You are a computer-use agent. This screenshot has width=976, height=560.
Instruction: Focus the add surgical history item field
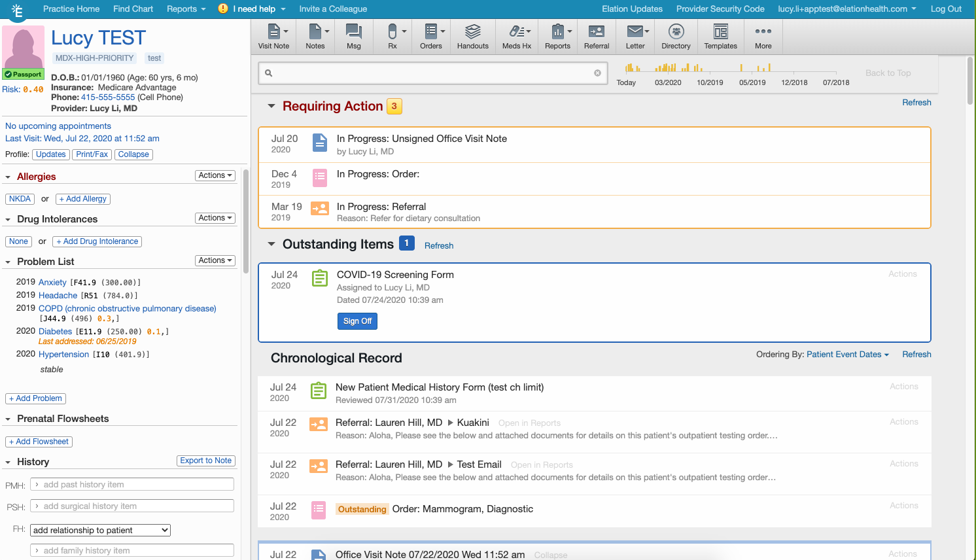pyautogui.click(x=132, y=506)
